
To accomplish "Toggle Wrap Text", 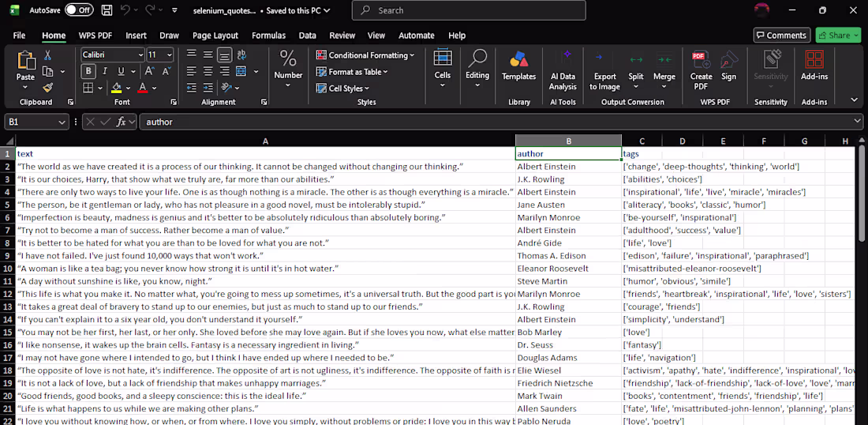I will (241, 55).
